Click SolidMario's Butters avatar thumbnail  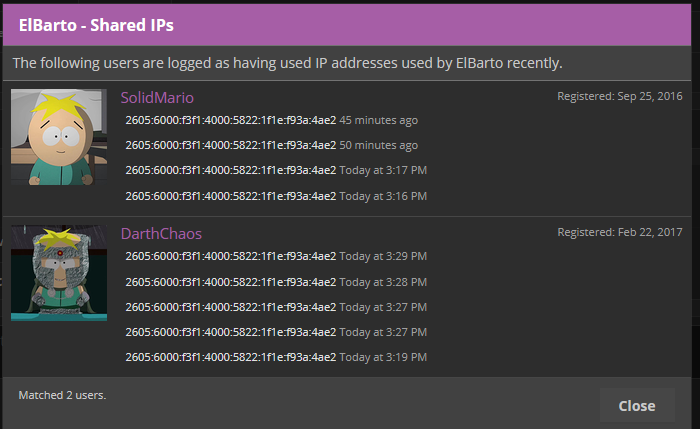(x=59, y=137)
